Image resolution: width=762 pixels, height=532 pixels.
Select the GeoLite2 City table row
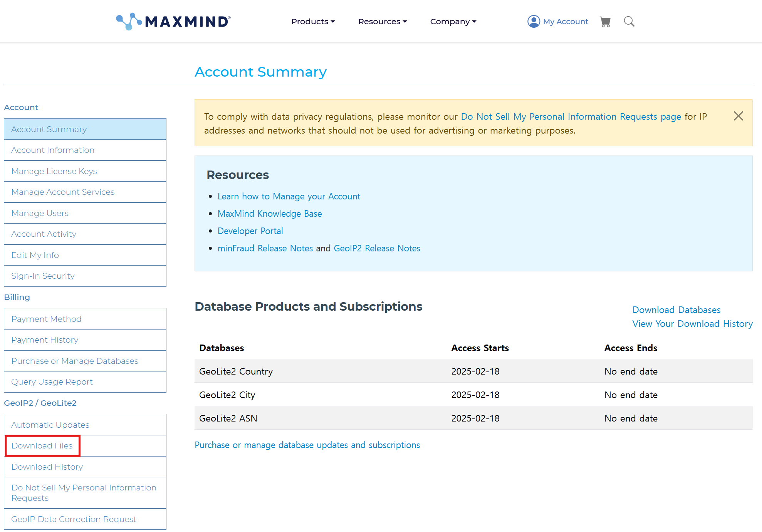click(x=473, y=395)
